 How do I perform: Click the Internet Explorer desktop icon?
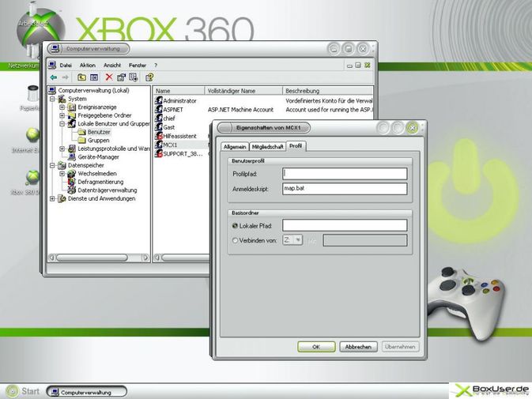(x=33, y=135)
